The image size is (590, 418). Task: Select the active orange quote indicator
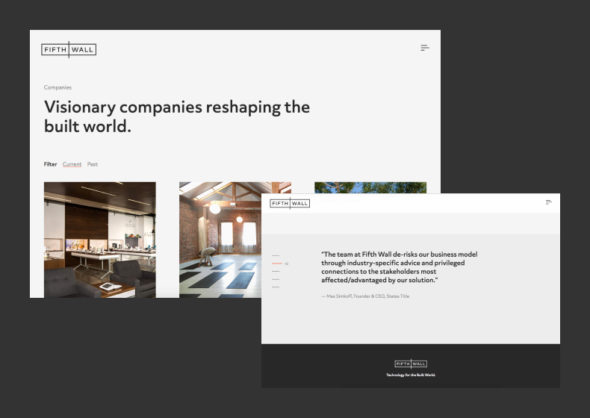pos(277,263)
